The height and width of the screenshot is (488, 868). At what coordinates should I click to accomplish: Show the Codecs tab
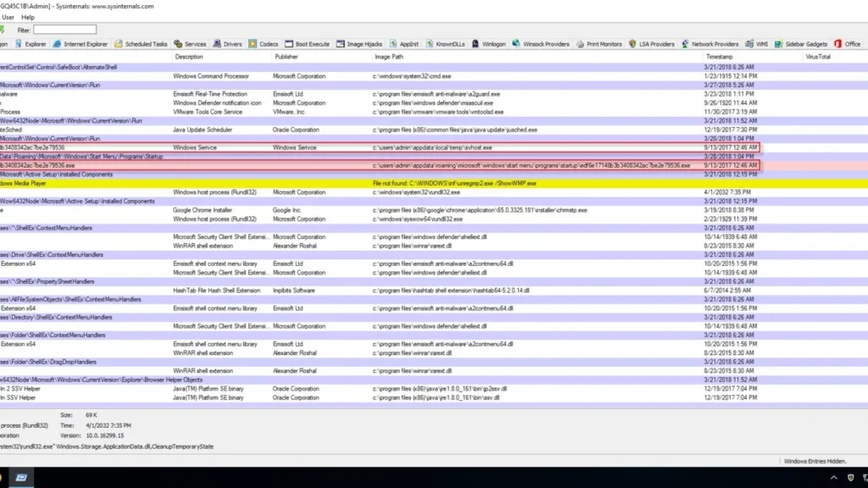click(264, 44)
